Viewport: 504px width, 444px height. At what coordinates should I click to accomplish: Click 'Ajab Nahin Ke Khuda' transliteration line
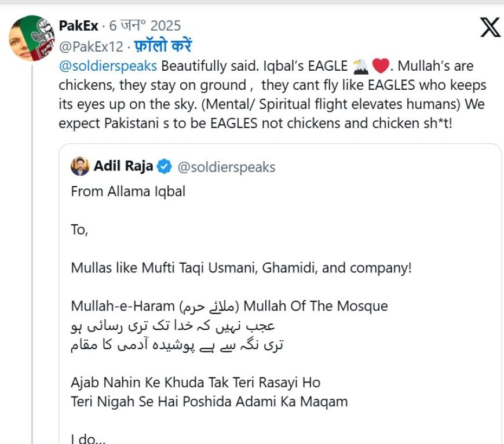coord(195,383)
